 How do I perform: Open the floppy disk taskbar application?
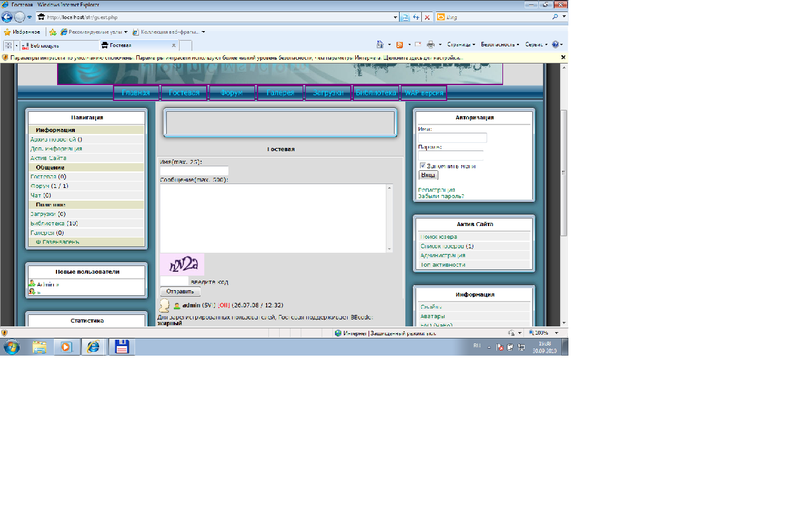[121, 347]
